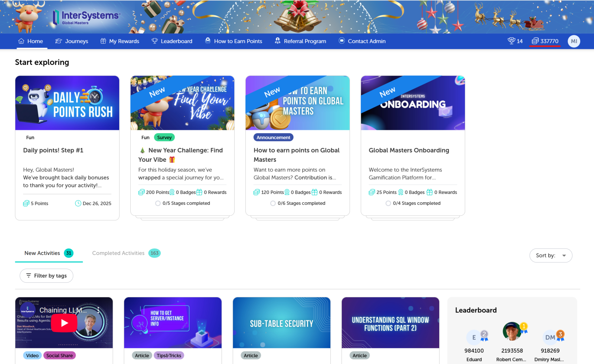Open the Filter by tags selector
This screenshot has height=364, width=594.
tap(46, 276)
